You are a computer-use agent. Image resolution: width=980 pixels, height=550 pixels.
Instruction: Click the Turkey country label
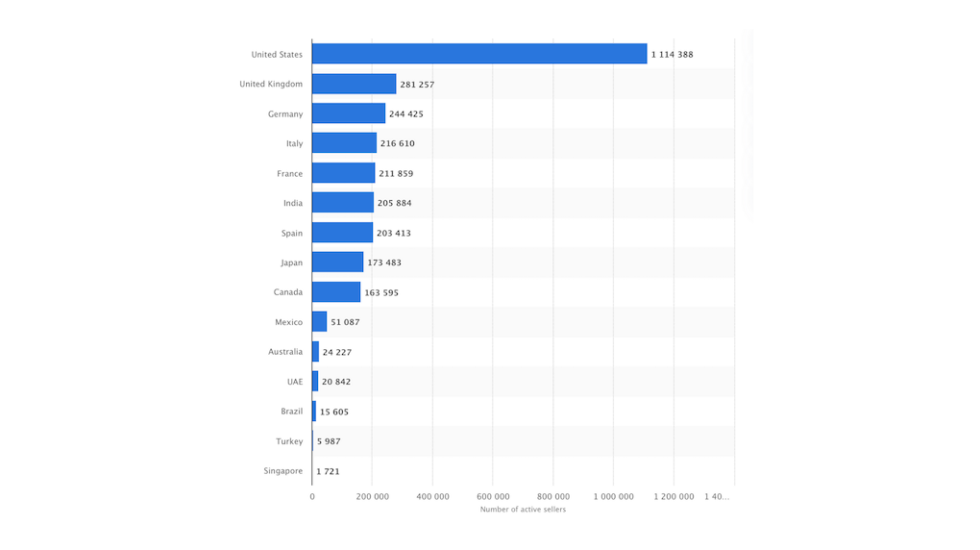pyautogui.click(x=289, y=441)
